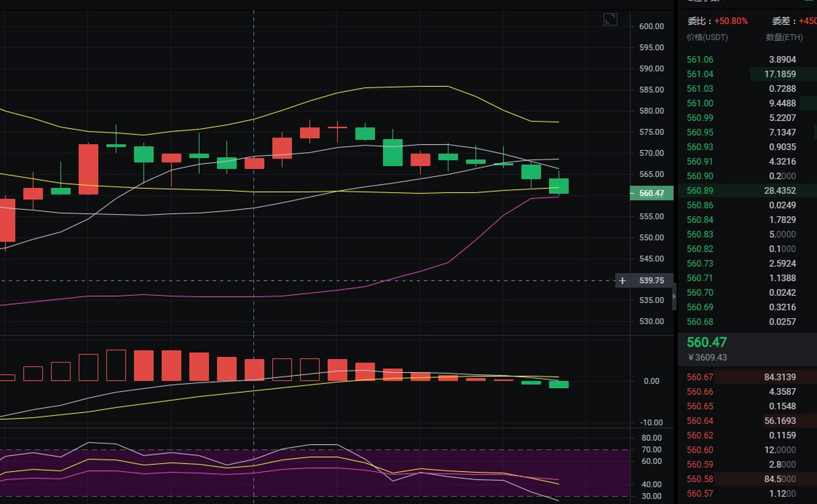The width and height of the screenshot is (817, 504).
Task: Select ask price 560.84 row
Action: [747, 220]
